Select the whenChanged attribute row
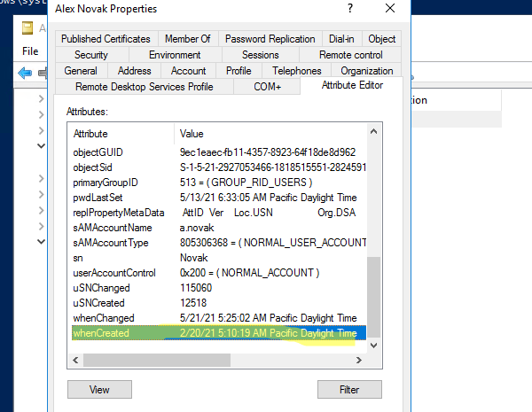This screenshot has height=412, width=532. [219, 318]
